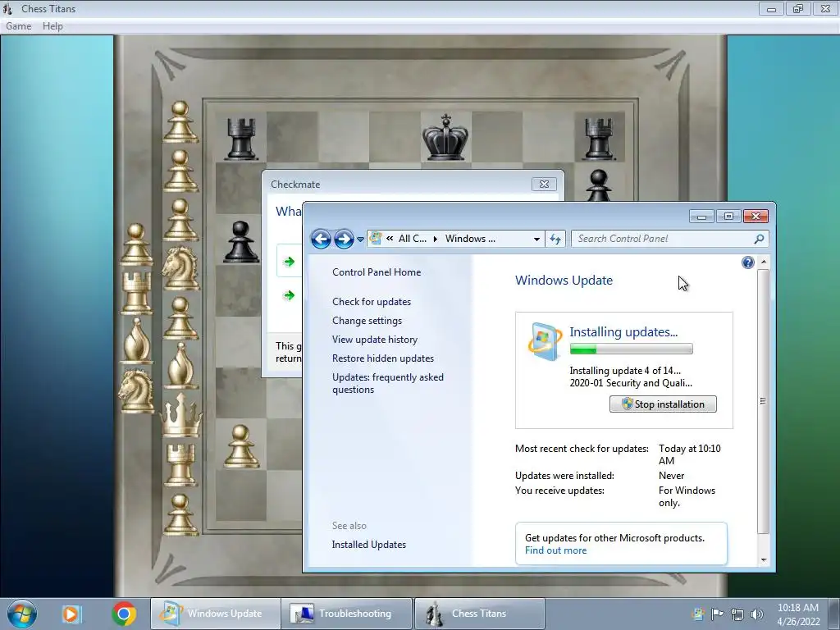This screenshot has width=840, height=630.
Task: Expand the address bar path dropdown
Action: coord(536,239)
